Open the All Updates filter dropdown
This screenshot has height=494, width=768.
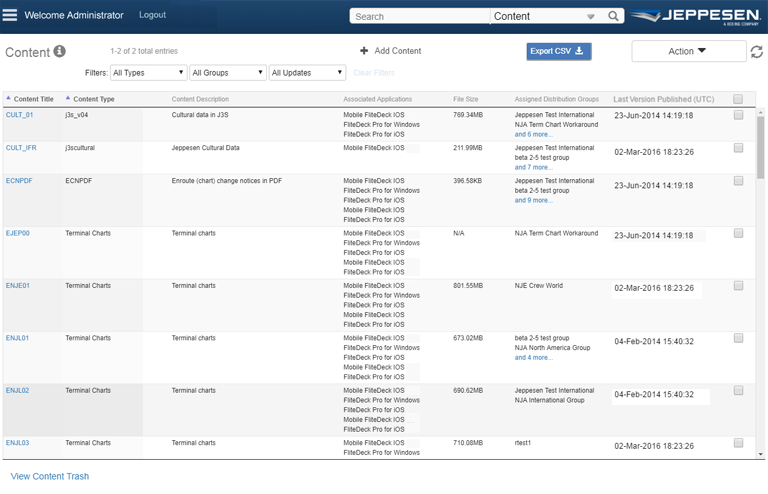point(307,73)
